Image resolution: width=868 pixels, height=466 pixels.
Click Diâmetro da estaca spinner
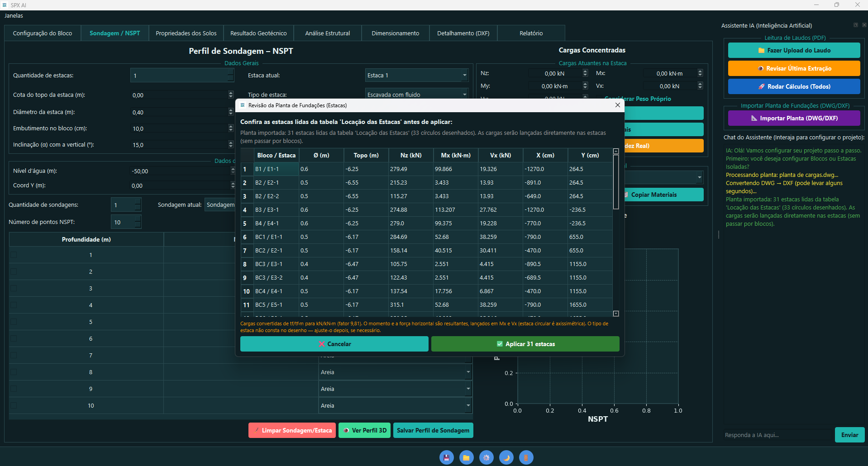click(x=231, y=112)
